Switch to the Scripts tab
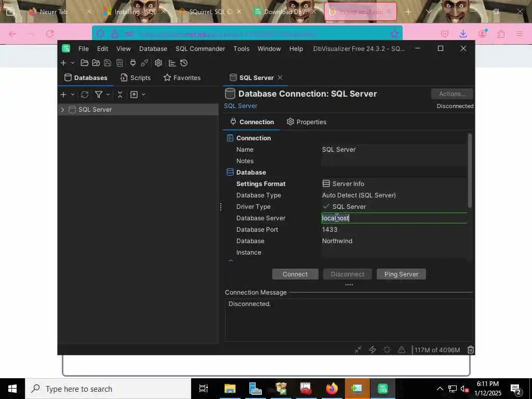Screen dimensions: 532x399 point(136,78)
